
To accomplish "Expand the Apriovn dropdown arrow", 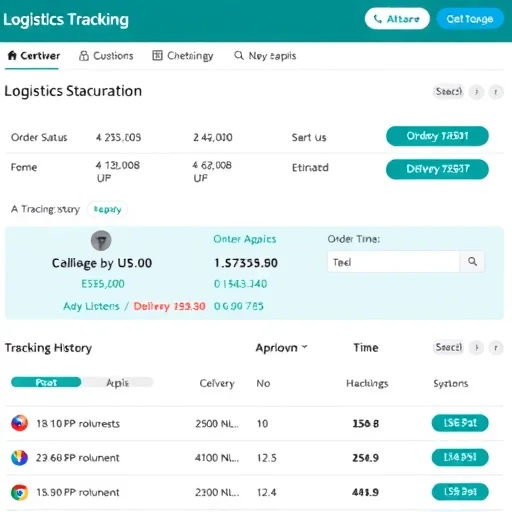I will (304, 347).
